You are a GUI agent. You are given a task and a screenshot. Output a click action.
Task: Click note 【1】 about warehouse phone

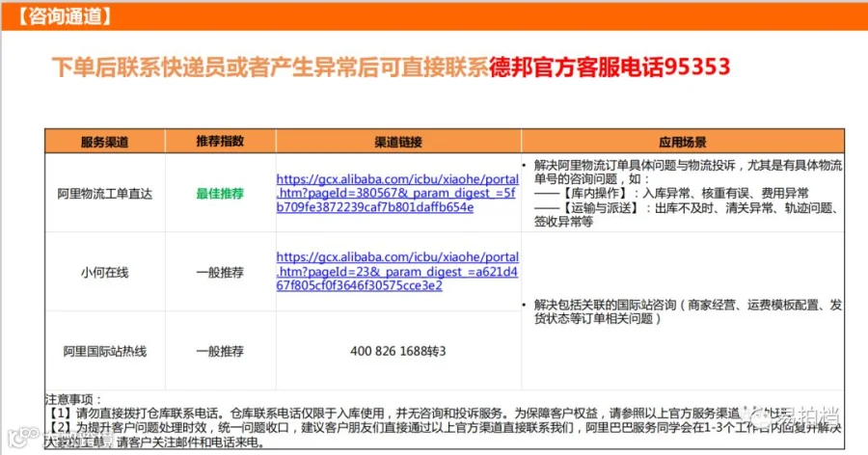420,413
